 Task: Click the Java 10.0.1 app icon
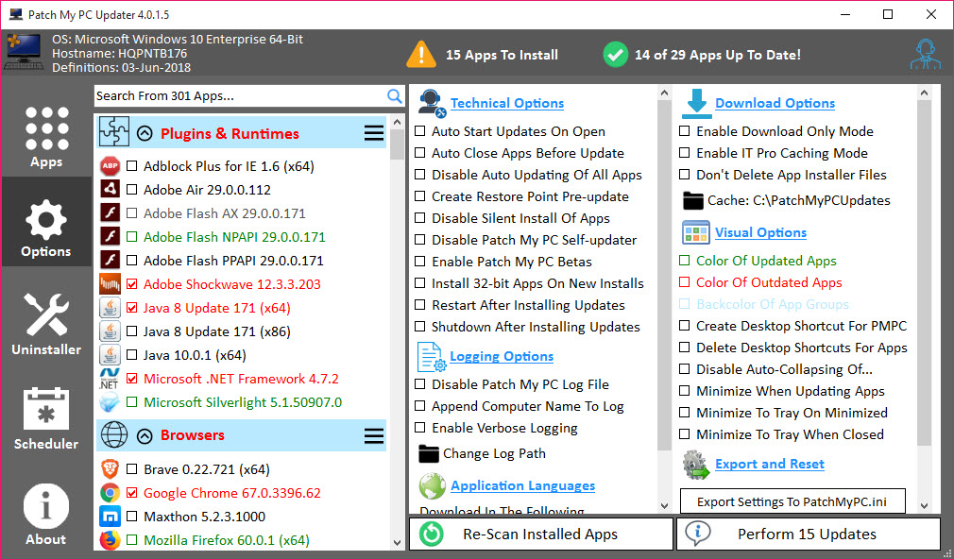[111, 355]
